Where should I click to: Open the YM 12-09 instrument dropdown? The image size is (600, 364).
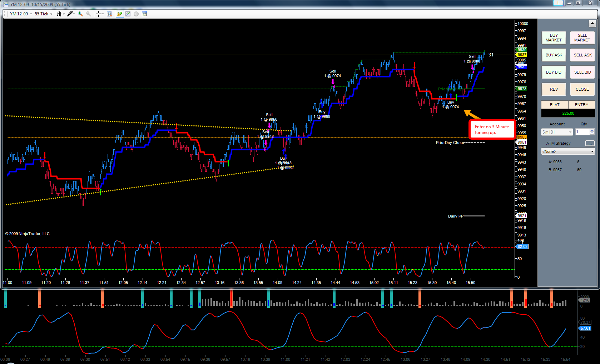[x=20, y=14]
